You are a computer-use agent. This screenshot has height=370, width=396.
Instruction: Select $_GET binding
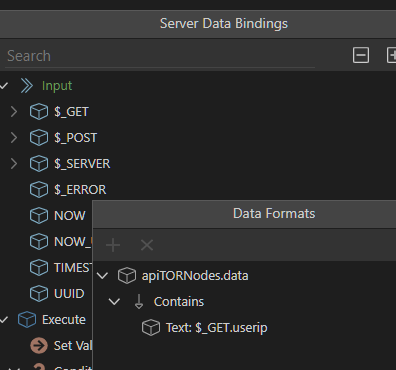pos(71,112)
